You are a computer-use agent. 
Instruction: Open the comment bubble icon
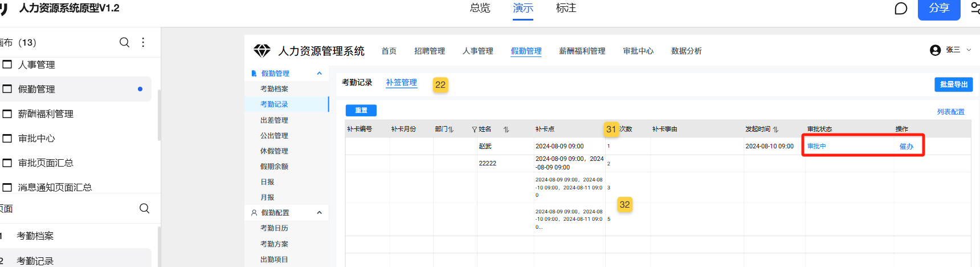click(x=901, y=9)
